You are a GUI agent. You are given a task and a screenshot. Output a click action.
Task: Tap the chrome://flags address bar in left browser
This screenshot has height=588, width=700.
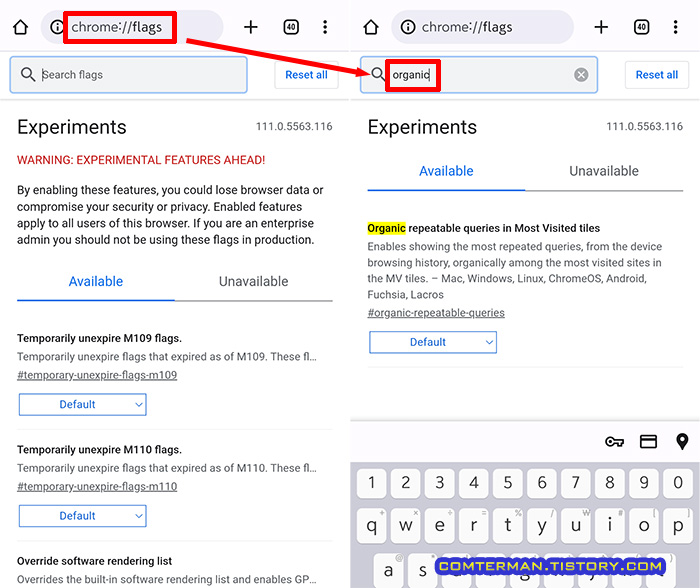pos(132,27)
